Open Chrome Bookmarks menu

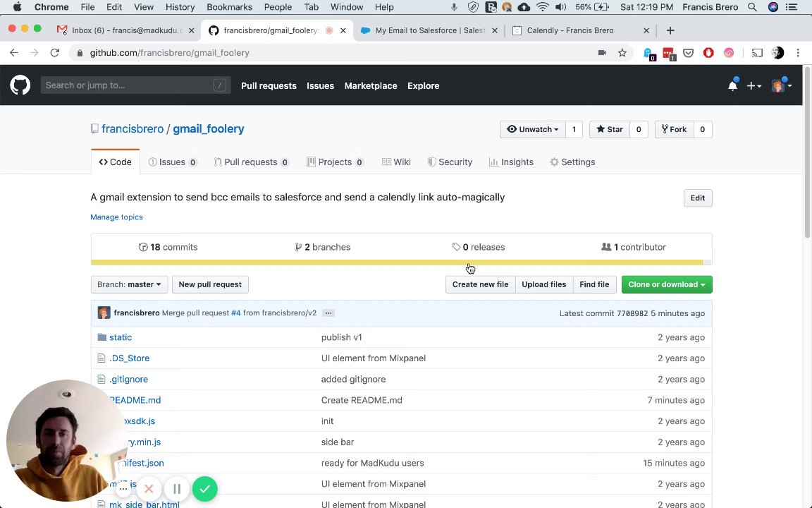click(229, 7)
